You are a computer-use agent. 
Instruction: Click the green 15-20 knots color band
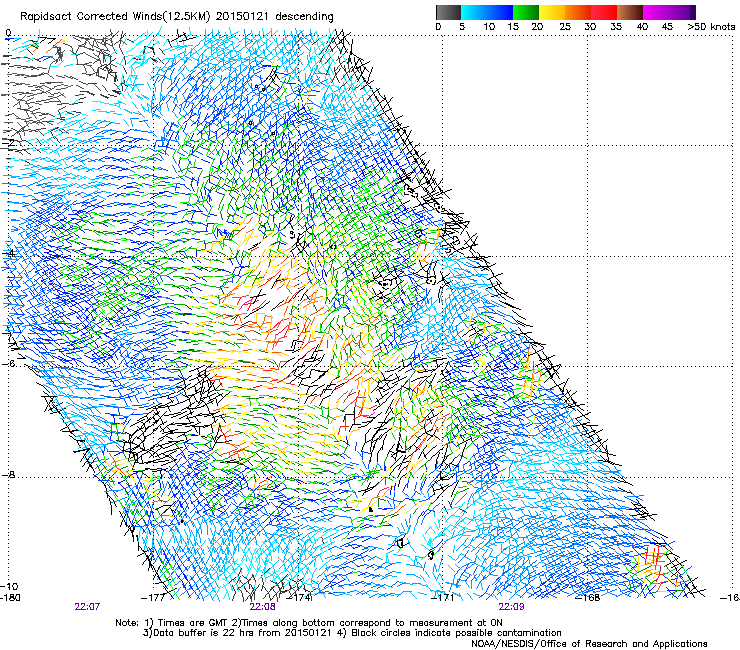(x=526, y=12)
